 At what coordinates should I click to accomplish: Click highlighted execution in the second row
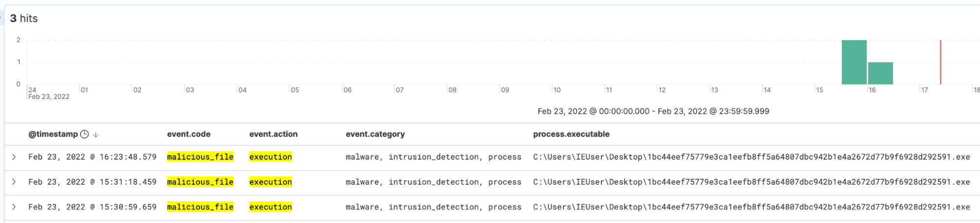coord(271,182)
